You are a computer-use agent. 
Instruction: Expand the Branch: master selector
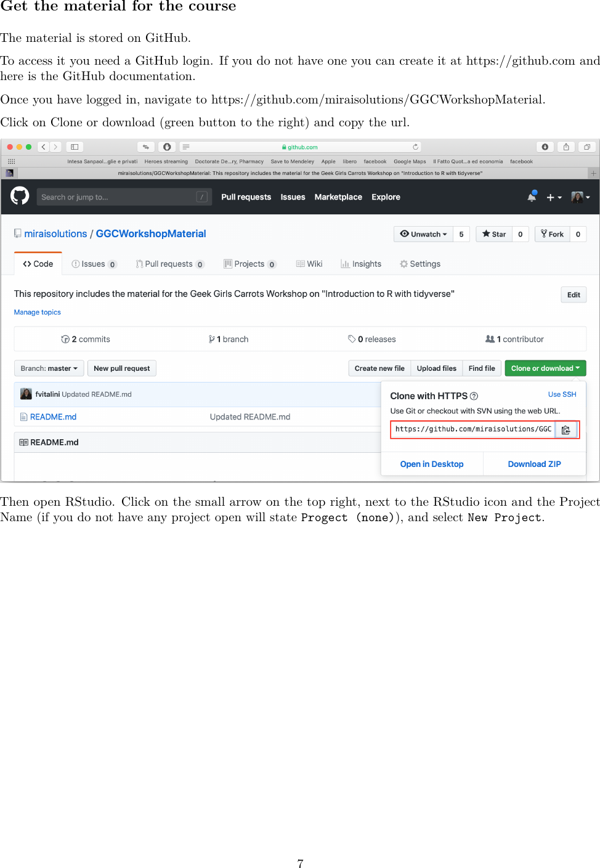pos(49,368)
